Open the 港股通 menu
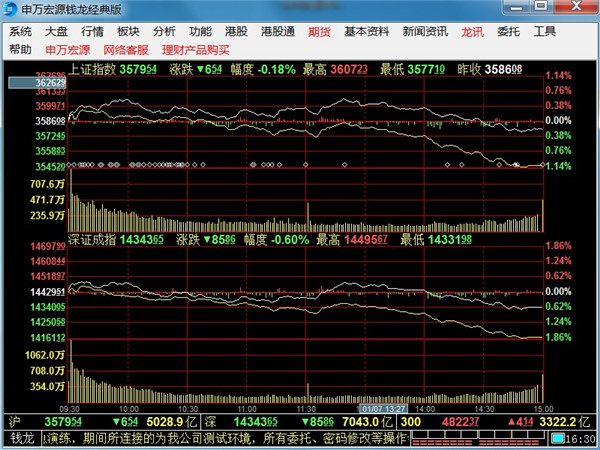Image resolution: width=600 pixels, height=450 pixels. point(278,32)
